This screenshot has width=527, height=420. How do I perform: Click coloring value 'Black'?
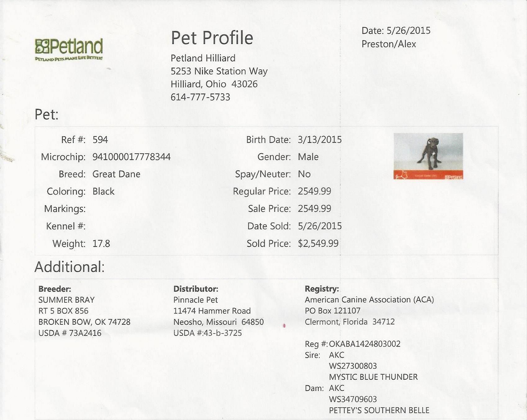tap(103, 191)
